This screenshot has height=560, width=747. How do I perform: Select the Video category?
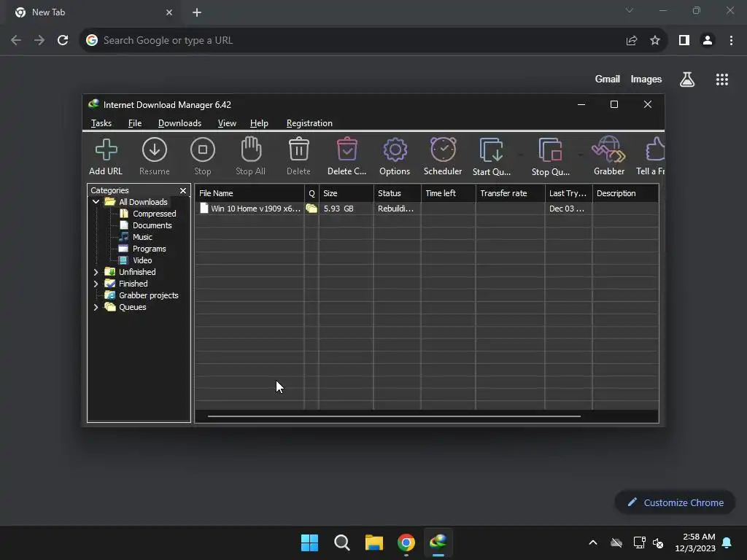(x=142, y=260)
